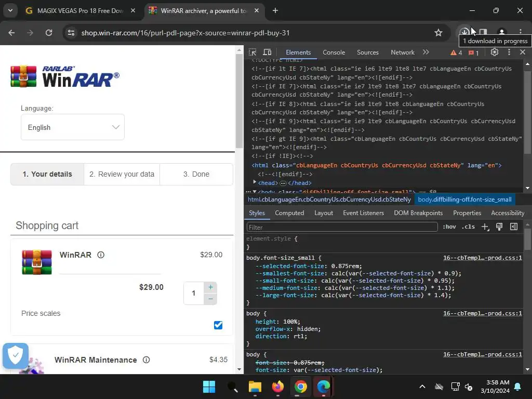Screen dimensions: 532x399
Task: Show WinRAR product info icon
Action: (x=101, y=255)
